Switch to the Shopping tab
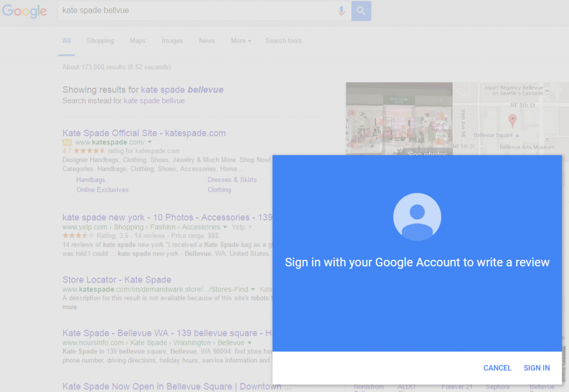Screen dimensions: 569x392 click(x=100, y=41)
